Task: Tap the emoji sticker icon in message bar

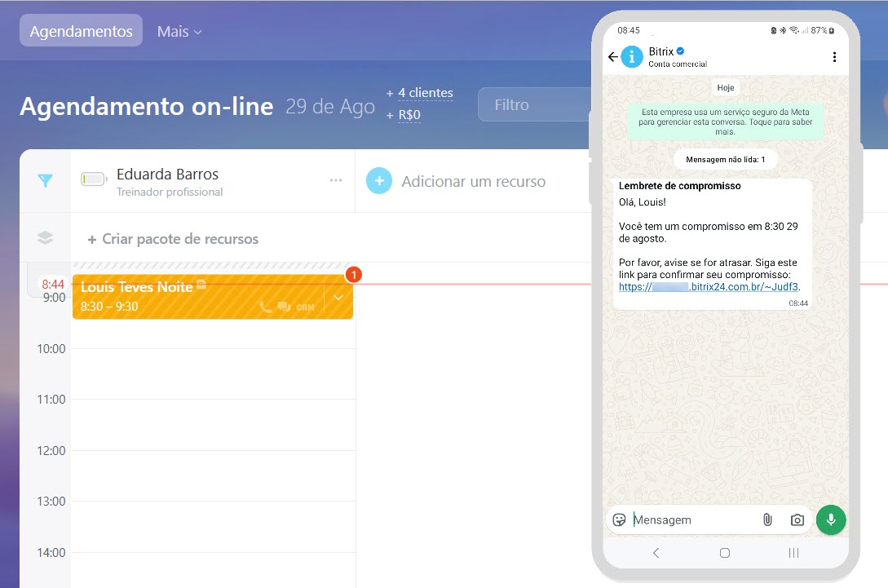Action: (619, 519)
